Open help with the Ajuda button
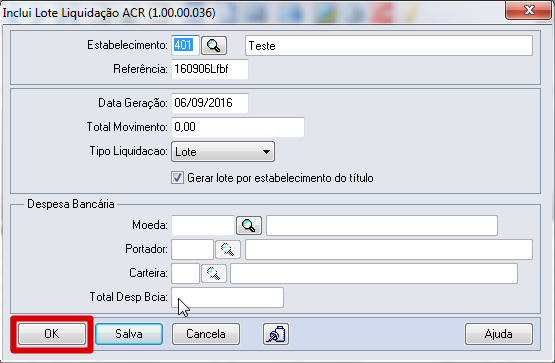 coord(499,334)
